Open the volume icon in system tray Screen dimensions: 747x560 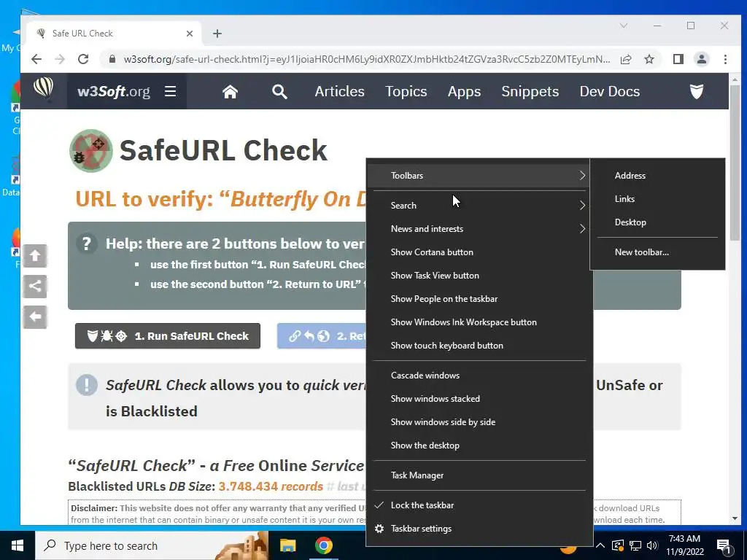tap(652, 545)
